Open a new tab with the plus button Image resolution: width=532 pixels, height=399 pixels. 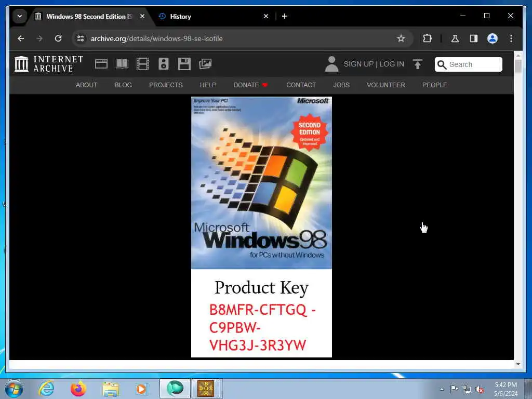coord(285,16)
